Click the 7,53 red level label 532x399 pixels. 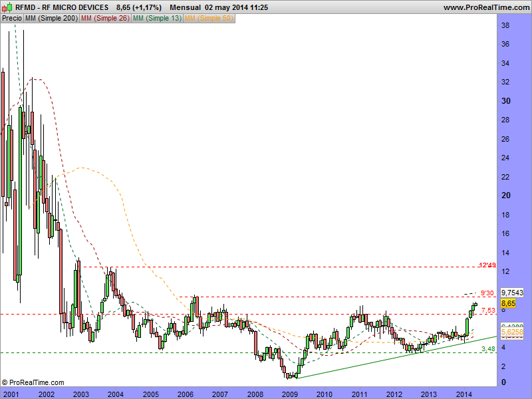pyautogui.click(x=489, y=310)
